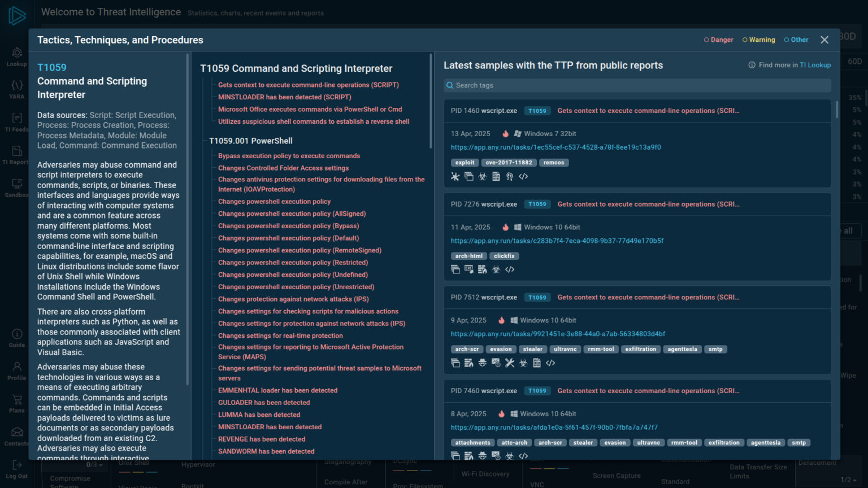Open the Sandbox from the sidebar
This screenshot has height=488, width=868.
tap(16, 186)
